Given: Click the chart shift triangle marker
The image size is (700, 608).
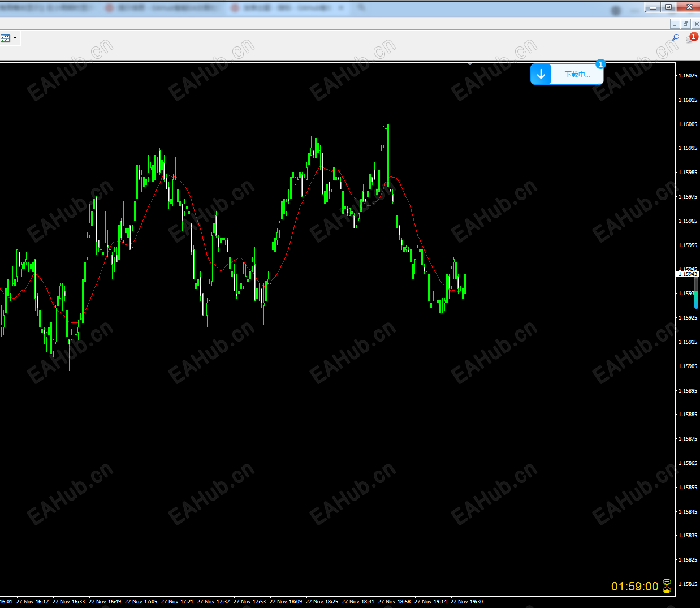Looking at the screenshot, I should [x=470, y=64].
